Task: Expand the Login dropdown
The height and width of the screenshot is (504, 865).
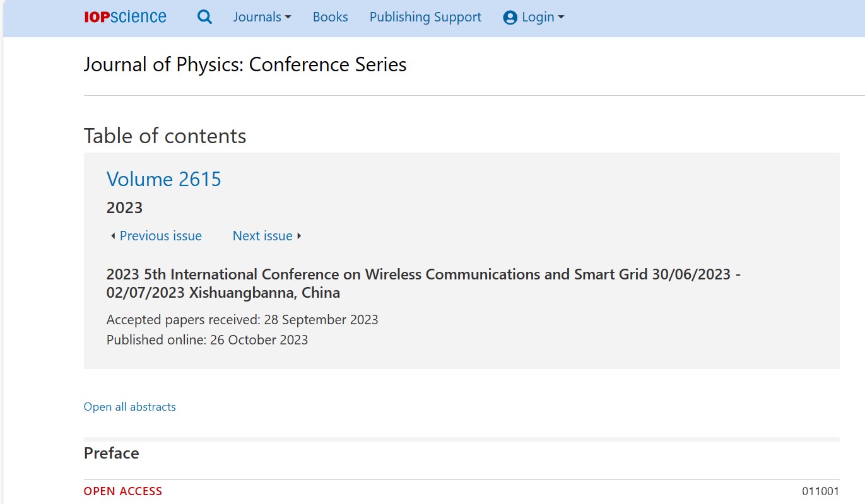Action: click(543, 17)
